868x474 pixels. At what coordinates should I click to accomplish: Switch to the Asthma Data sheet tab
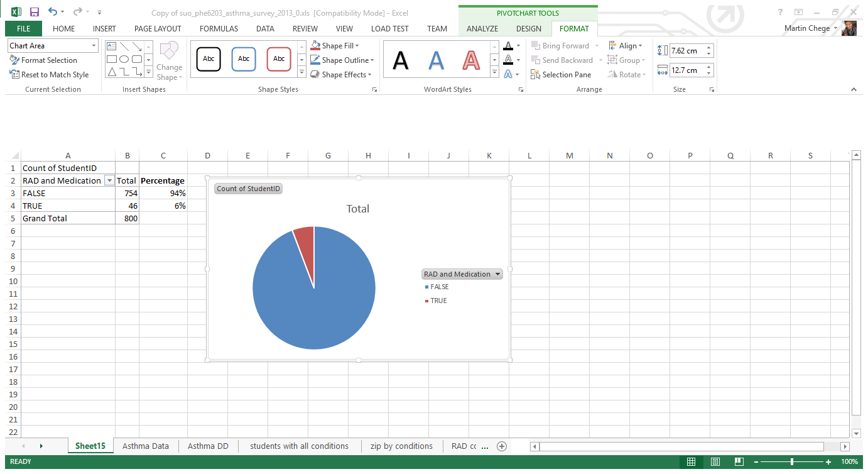146,446
